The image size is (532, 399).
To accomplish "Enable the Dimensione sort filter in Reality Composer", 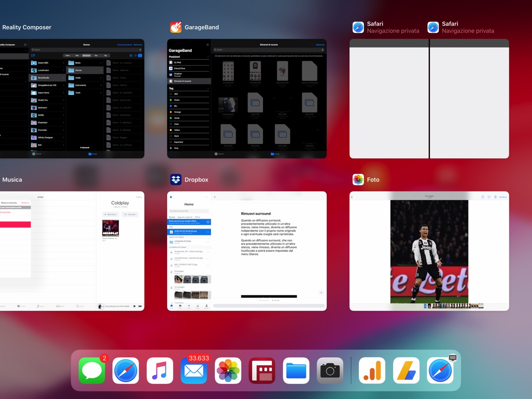I will [86, 55].
